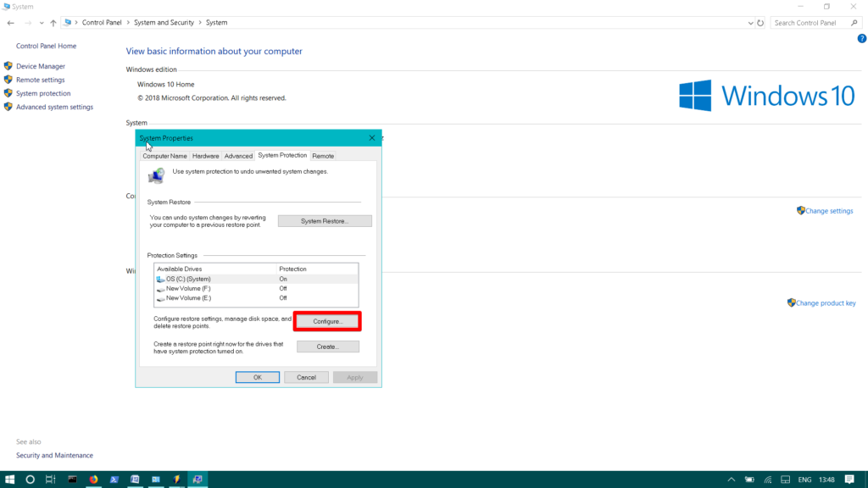Open Security and Maintenance link

(54, 455)
